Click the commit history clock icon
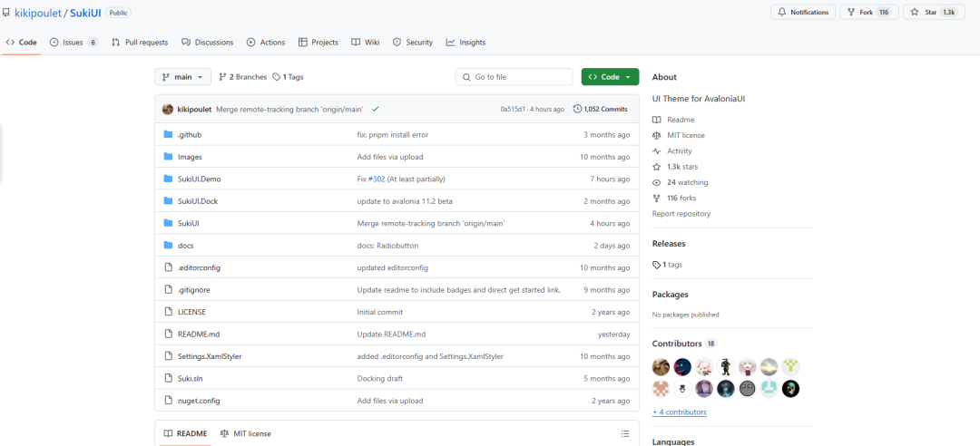This screenshot has height=446, width=980. 577,109
